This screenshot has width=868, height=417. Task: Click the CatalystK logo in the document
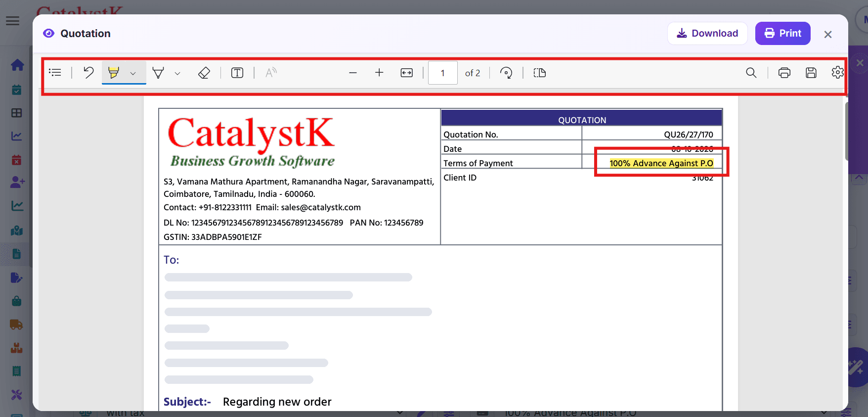click(252, 142)
